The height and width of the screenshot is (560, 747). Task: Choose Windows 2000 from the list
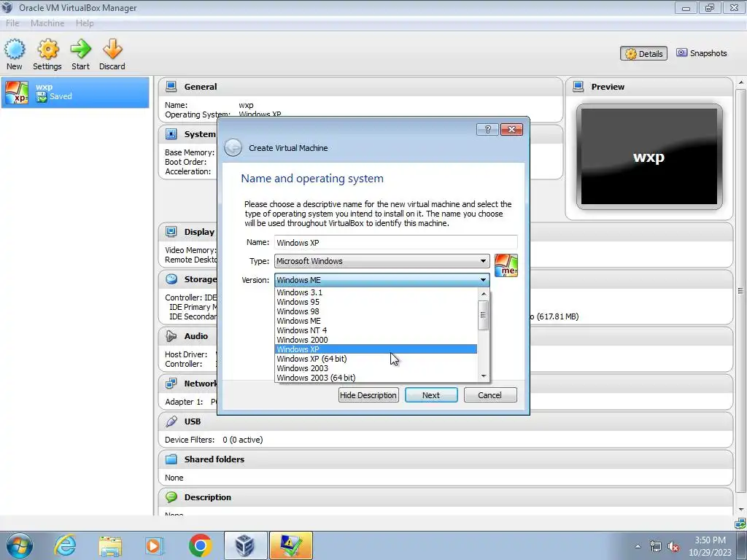pos(376,340)
